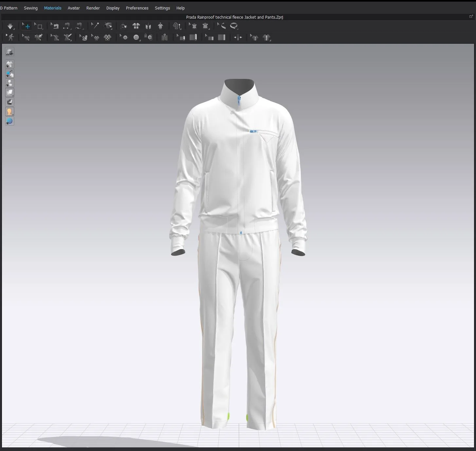
Task: Click the locked Fasten Button icon
Action: (x=148, y=37)
